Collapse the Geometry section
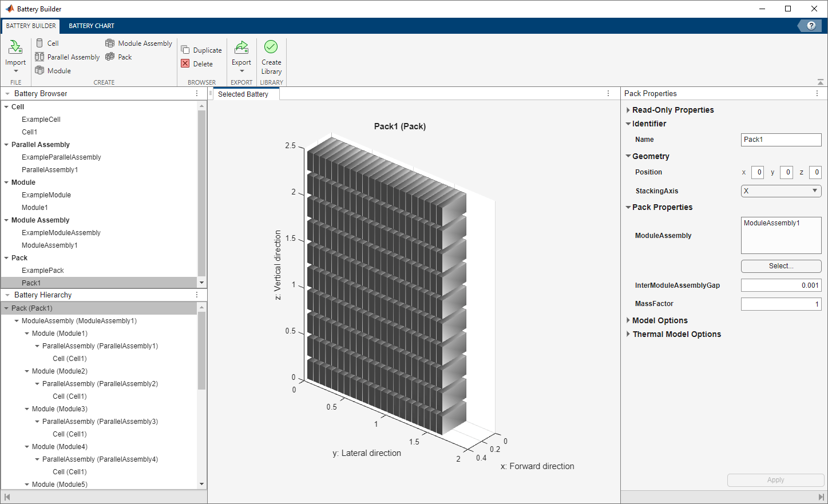This screenshot has width=828, height=504. point(628,156)
